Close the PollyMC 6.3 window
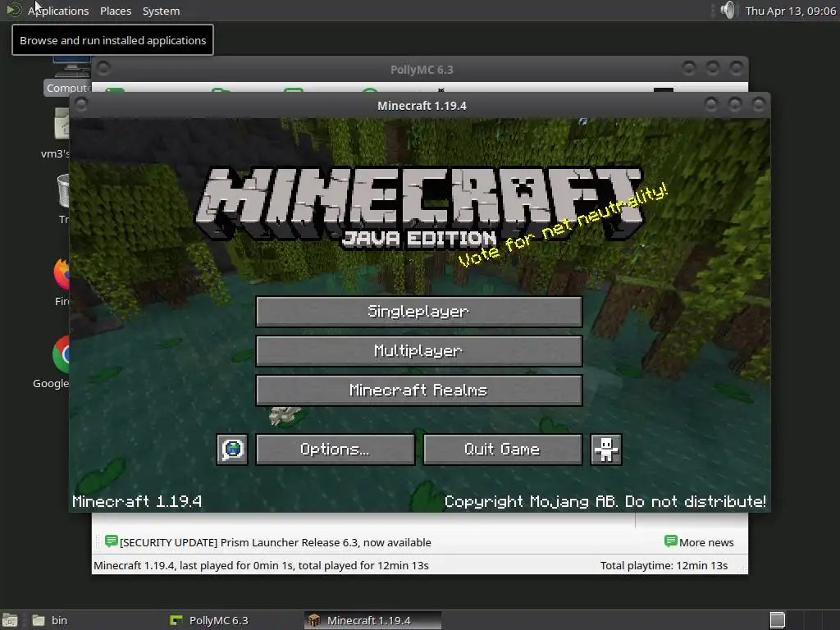The height and width of the screenshot is (630, 840). pos(736,67)
